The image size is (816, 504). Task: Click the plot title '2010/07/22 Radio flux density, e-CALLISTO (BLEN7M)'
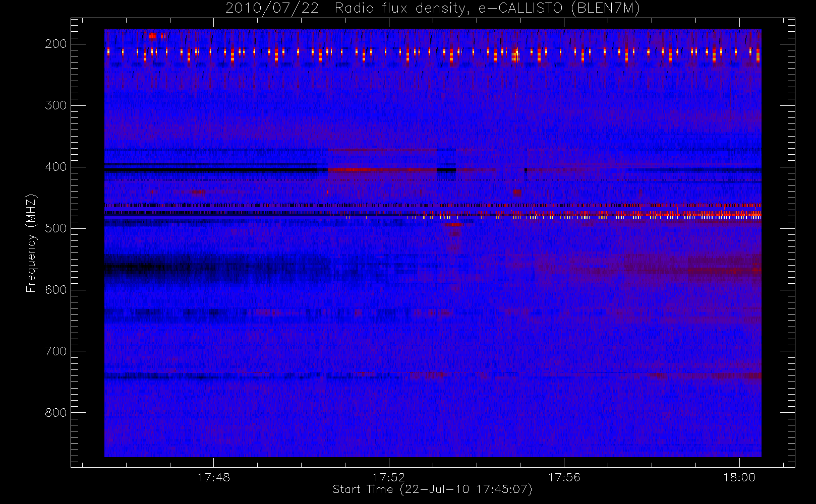[433, 9]
